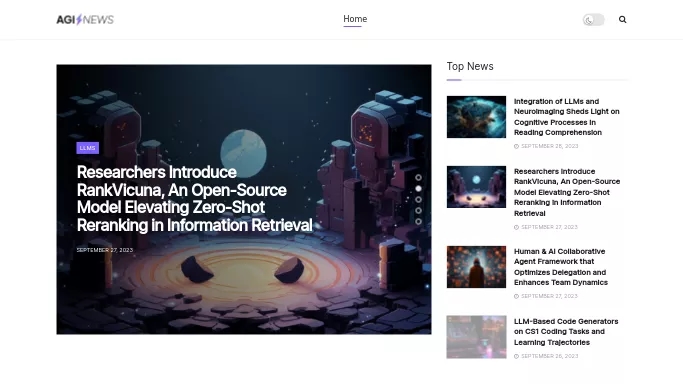683x384 pixels.
Task: Open the featured RankVicuna headline
Action: coord(195,199)
